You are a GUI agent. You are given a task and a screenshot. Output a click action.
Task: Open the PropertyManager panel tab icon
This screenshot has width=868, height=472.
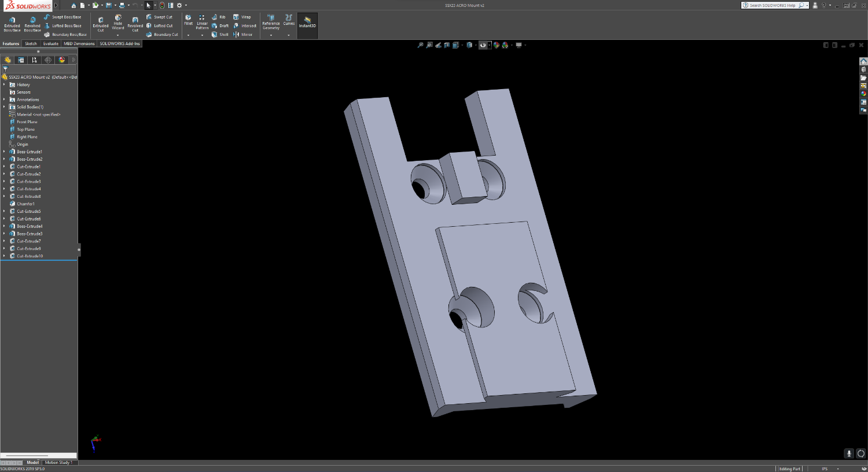click(x=21, y=60)
